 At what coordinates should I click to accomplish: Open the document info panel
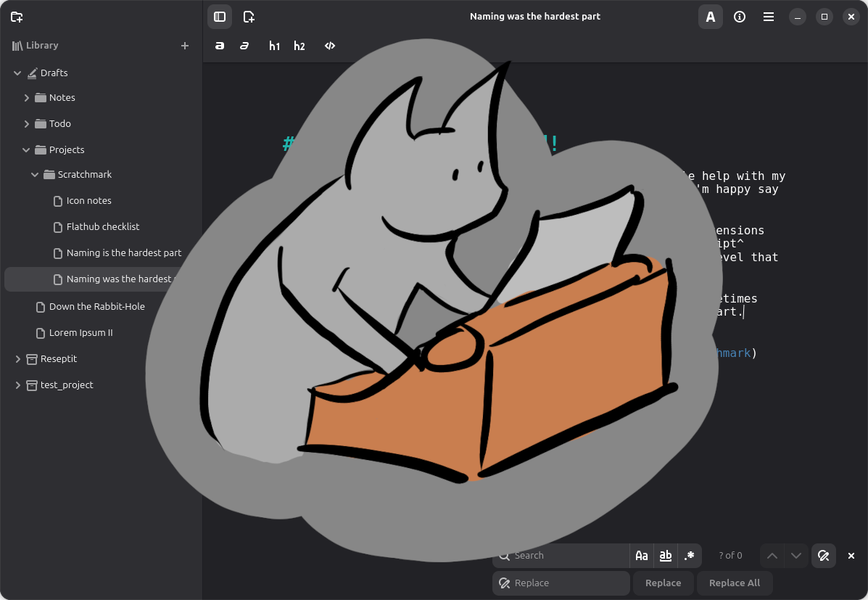coord(740,17)
